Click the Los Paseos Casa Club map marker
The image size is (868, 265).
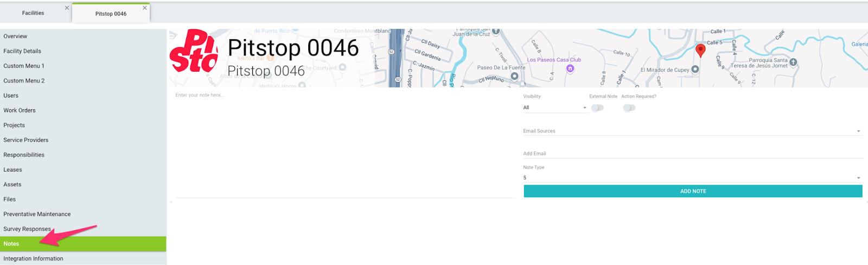tap(570, 68)
